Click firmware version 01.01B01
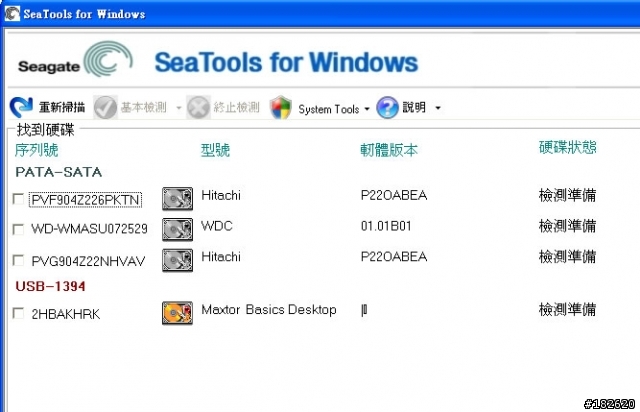The height and width of the screenshot is (412, 640). pos(386,226)
